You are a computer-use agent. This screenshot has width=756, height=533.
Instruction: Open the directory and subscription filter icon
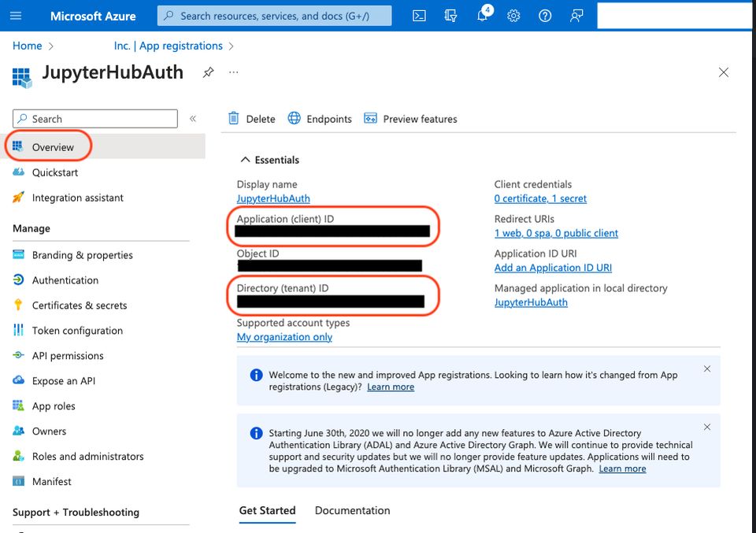[x=451, y=16]
